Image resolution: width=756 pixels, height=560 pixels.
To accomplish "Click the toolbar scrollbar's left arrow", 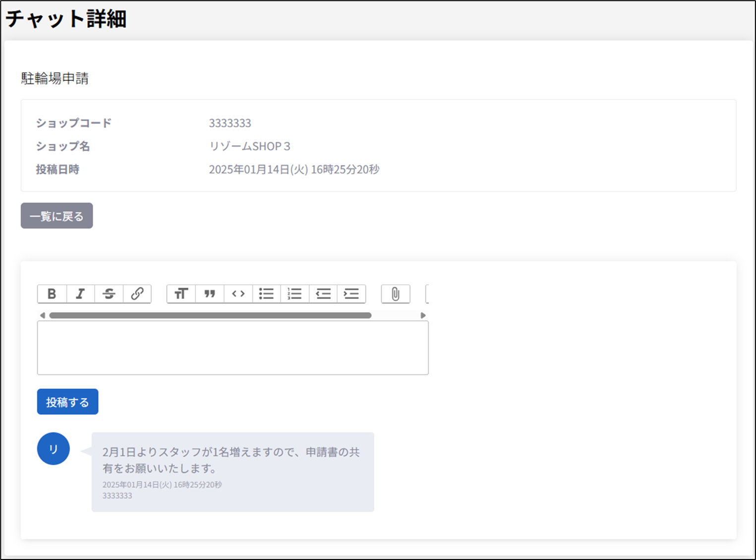I will [x=42, y=315].
